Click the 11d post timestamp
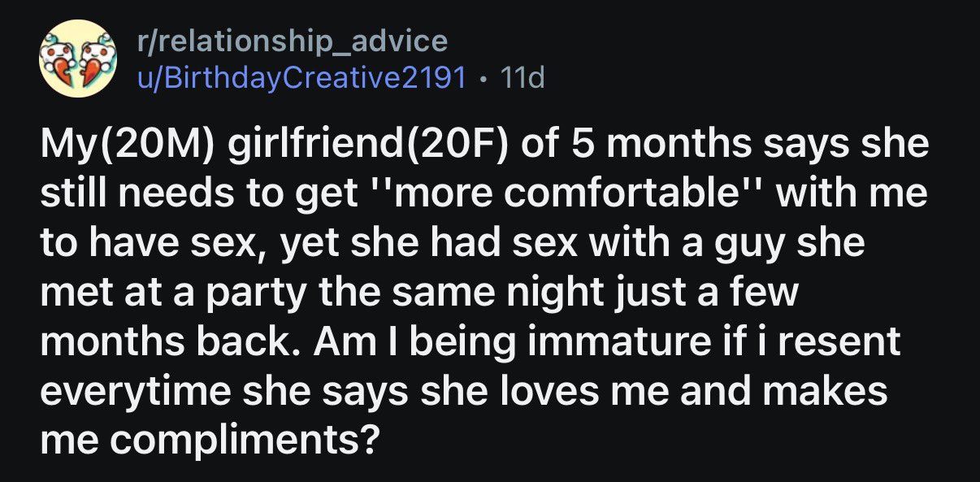This screenshot has height=482, width=980. pyautogui.click(x=524, y=78)
